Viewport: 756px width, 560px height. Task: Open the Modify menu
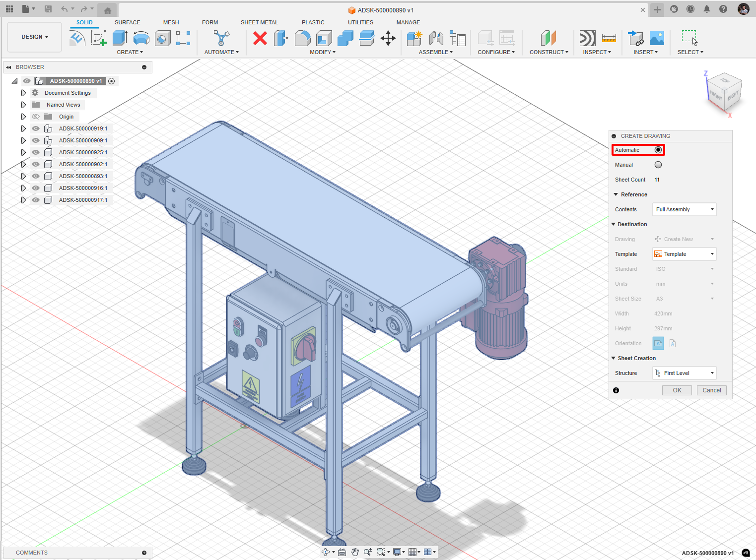coord(323,52)
